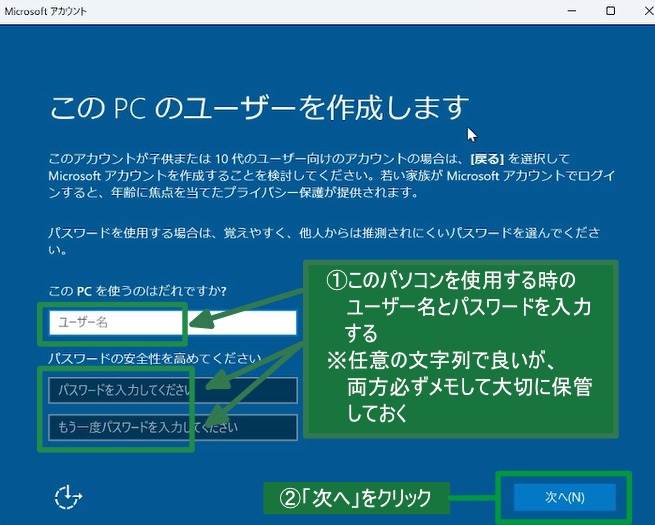Screen dimensions: 655x525
Task: Click the green ① instruction note box
Action: coord(460,350)
